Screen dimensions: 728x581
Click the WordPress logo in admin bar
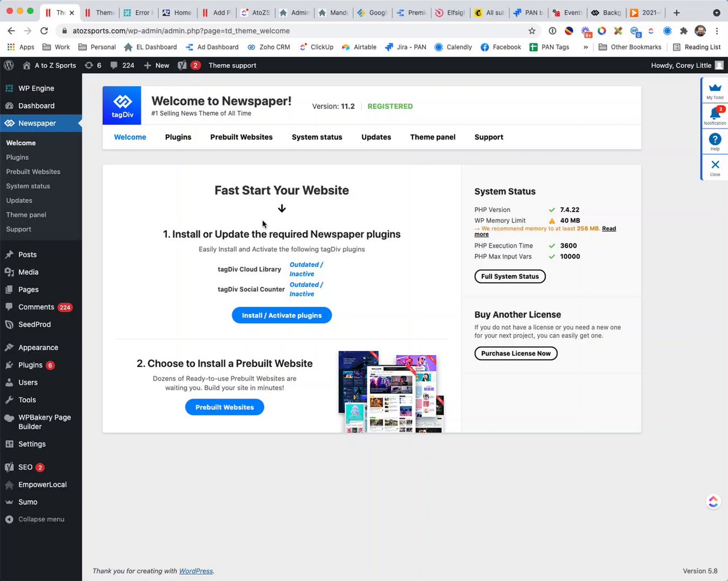[x=9, y=65]
